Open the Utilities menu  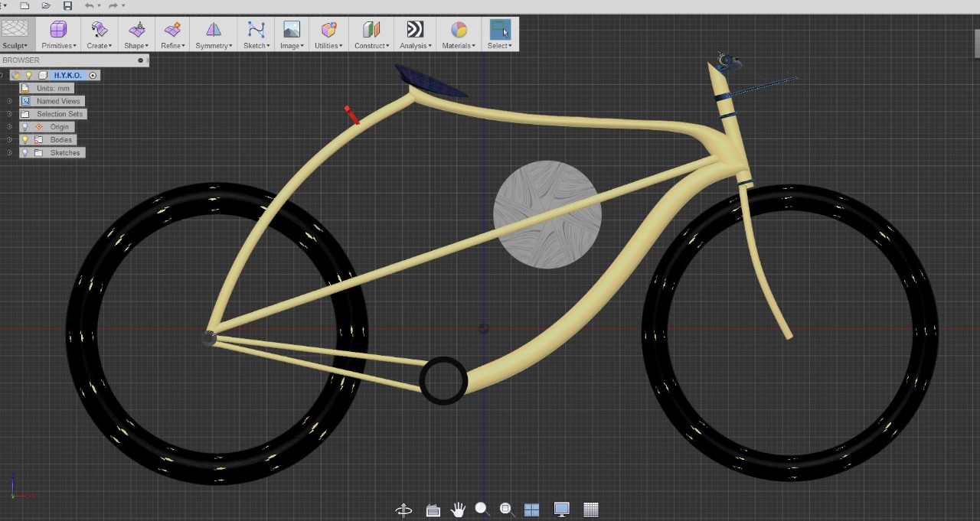pyautogui.click(x=329, y=46)
